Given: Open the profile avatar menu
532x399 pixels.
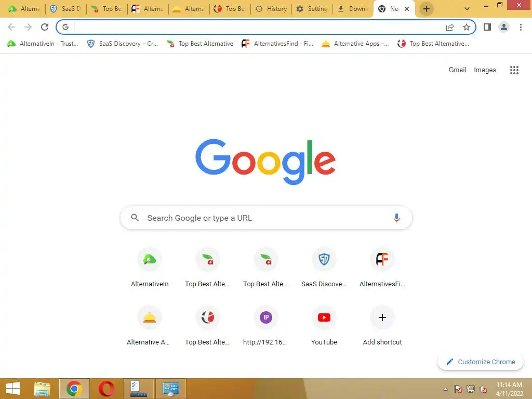Looking at the screenshot, I should (504, 27).
